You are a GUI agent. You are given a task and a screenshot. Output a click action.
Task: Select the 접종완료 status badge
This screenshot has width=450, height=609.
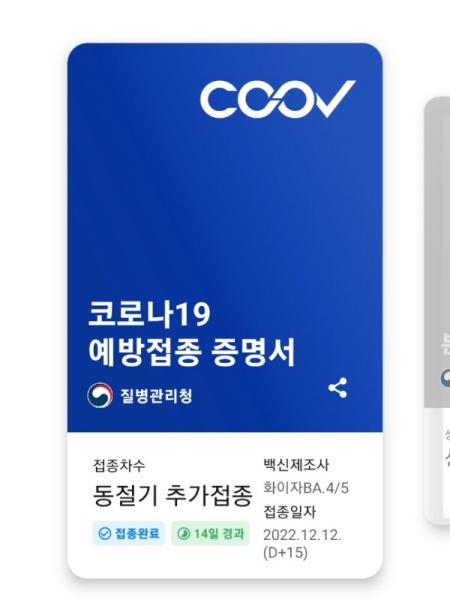click(129, 534)
